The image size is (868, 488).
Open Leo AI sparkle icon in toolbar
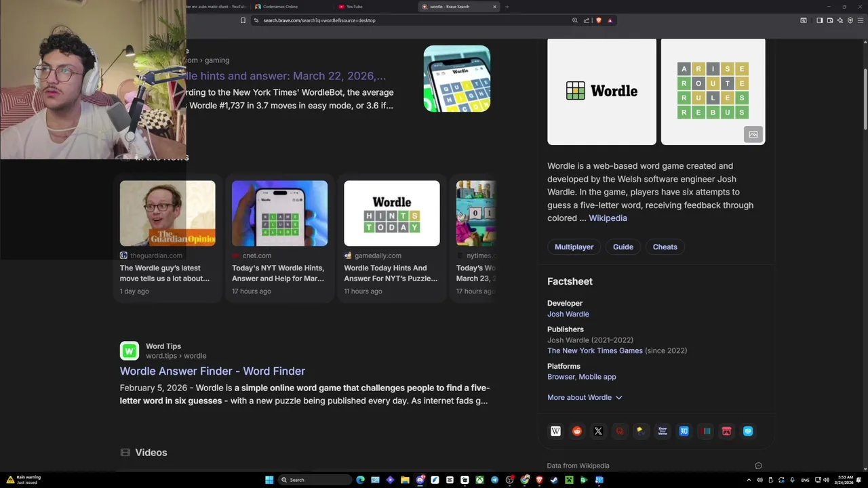tap(840, 20)
